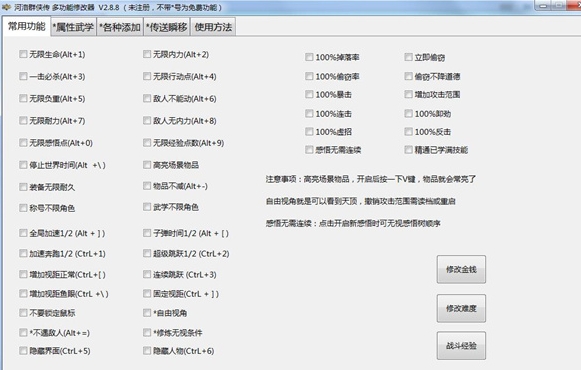Image resolution: width=581 pixels, height=370 pixels.
Task: Switch to the 常用功能 tab
Action: tap(26, 26)
